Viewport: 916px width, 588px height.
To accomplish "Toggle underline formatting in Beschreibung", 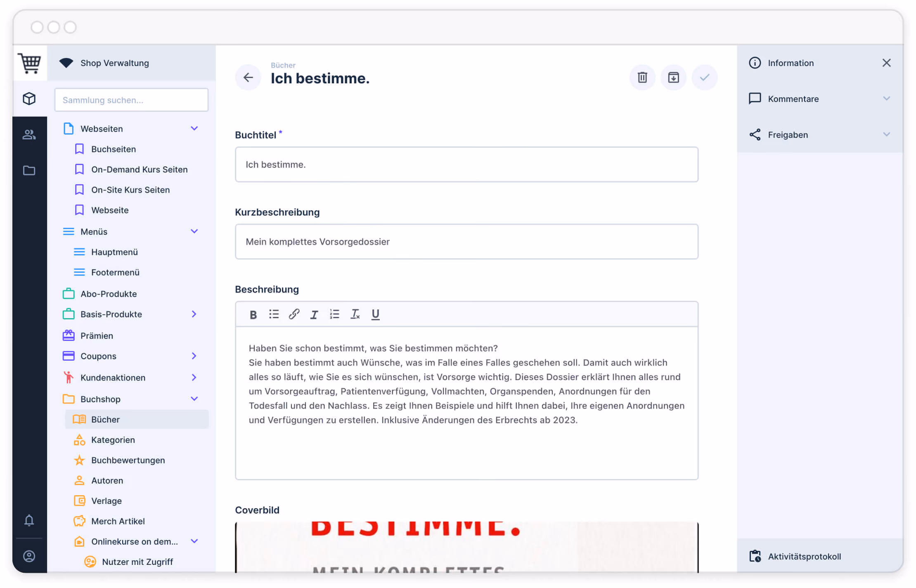I will pyautogui.click(x=375, y=314).
